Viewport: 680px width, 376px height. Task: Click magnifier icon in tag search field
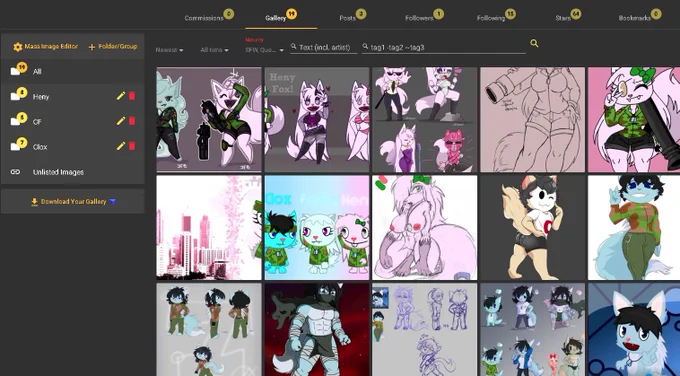365,46
